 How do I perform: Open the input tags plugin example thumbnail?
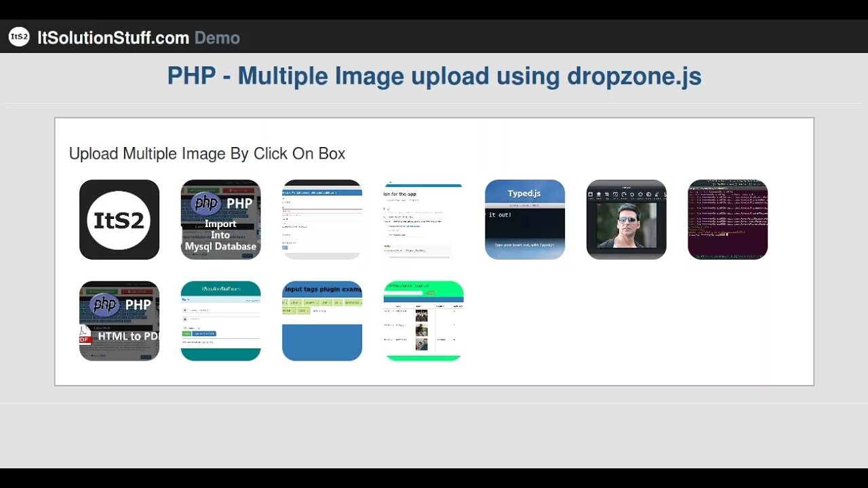click(322, 321)
